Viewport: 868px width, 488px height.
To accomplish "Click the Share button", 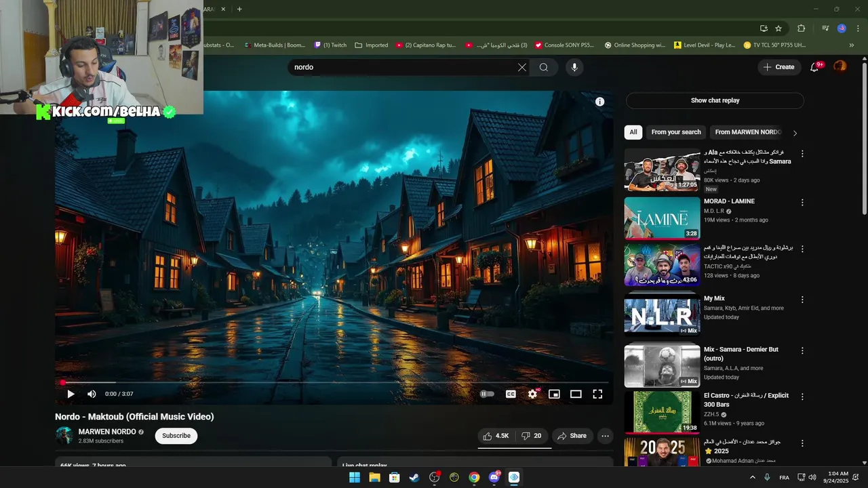I will [572, 436].
